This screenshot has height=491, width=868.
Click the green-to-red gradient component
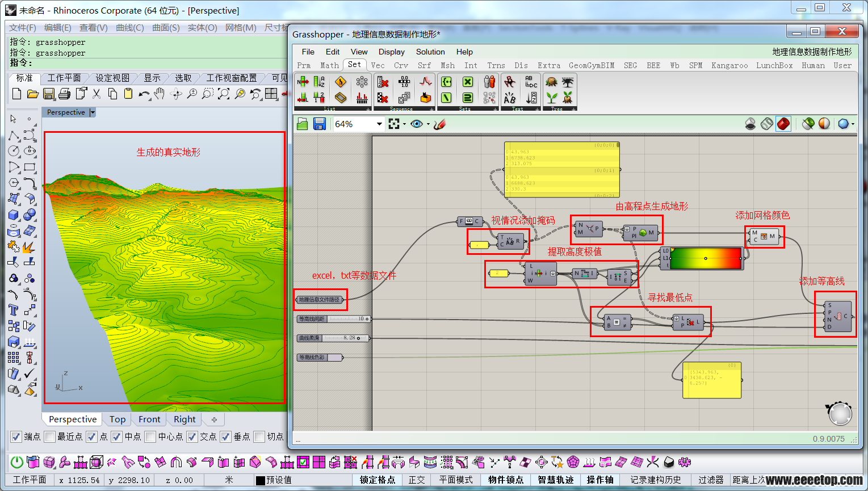(702, 258)
